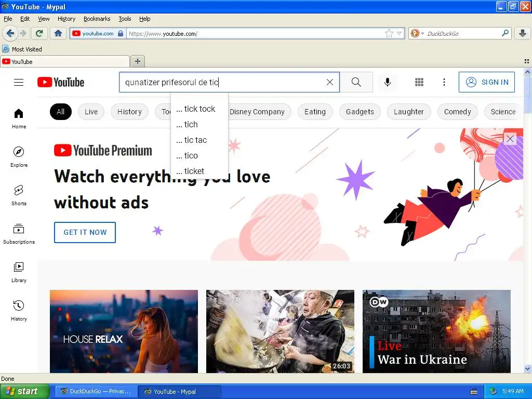
Task: Open Explore in the sidebar
Action: coord(19,157)
